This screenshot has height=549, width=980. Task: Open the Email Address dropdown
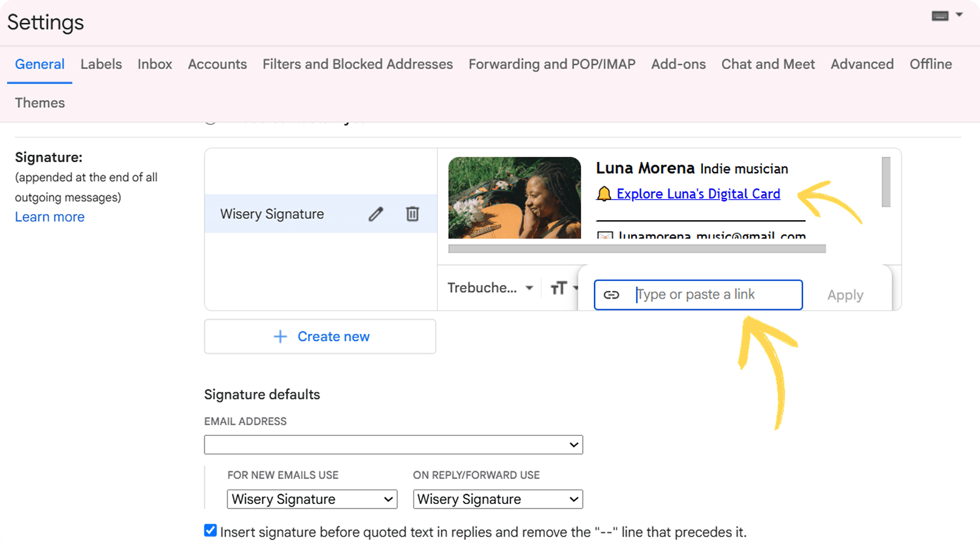393,445
